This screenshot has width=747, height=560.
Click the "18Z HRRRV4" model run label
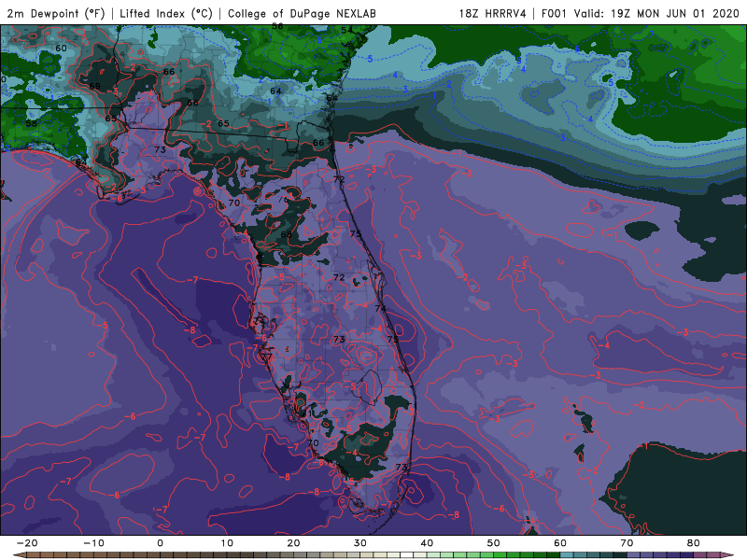[x=493, y=13]
